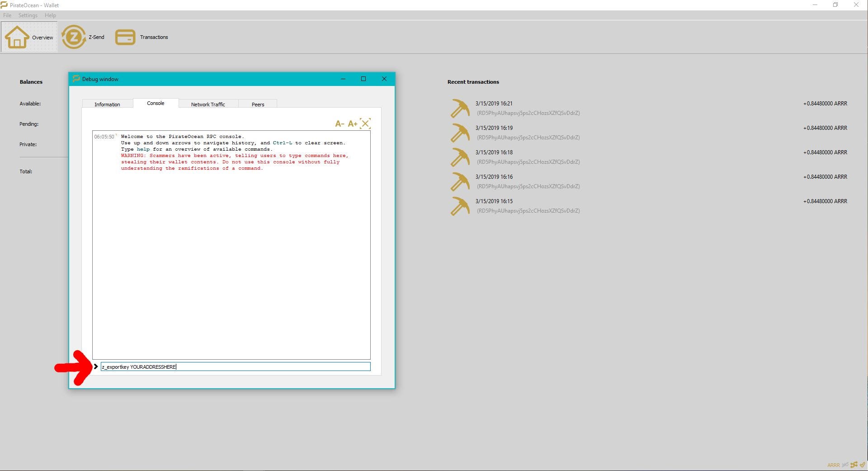The image size is (868, 471).
Task: Click the address under the 16:19 transaction
Action: tap(528, 138)
